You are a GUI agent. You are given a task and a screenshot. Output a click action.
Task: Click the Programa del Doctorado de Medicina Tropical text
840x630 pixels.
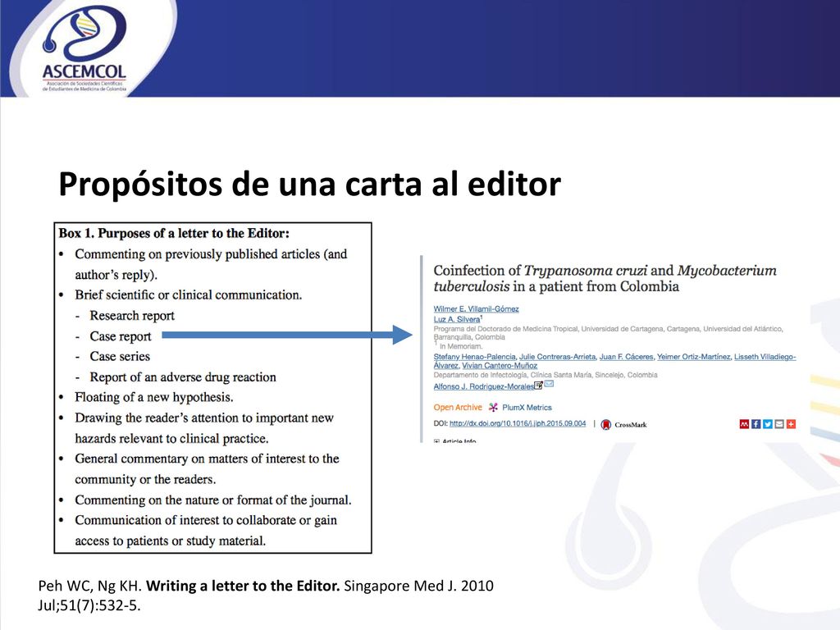(608, 333)
